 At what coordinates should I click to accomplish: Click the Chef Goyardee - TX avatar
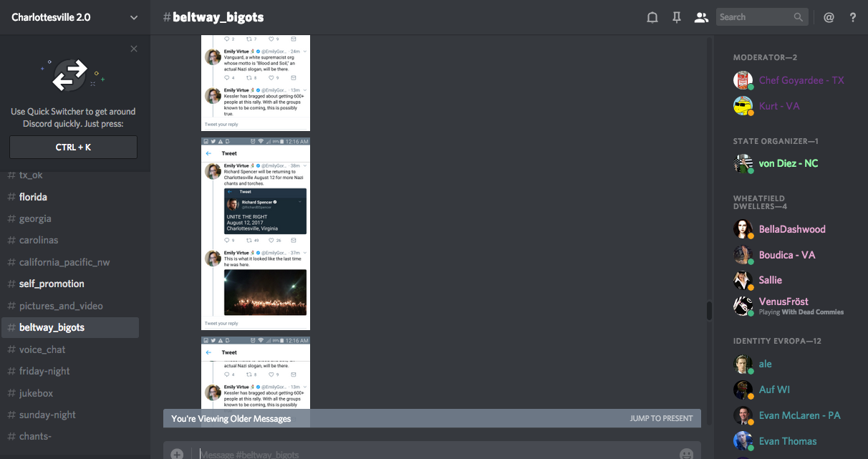[x=743, y=80]
